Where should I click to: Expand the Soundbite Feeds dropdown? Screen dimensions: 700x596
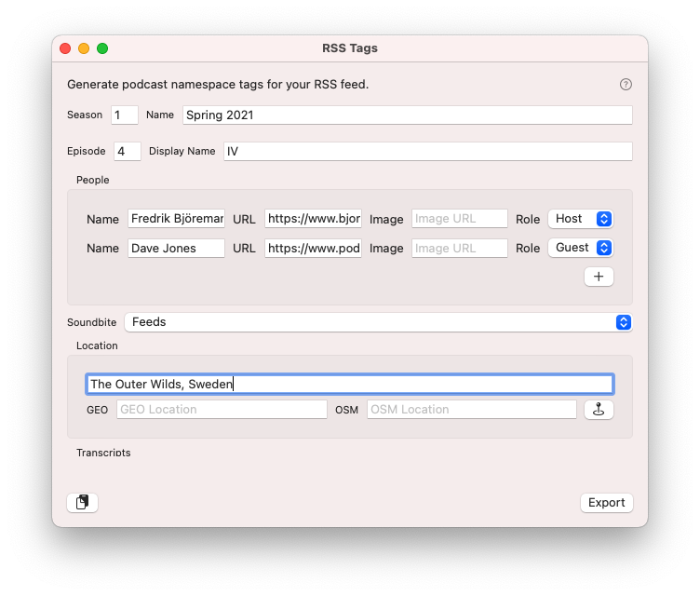(378, 322)
